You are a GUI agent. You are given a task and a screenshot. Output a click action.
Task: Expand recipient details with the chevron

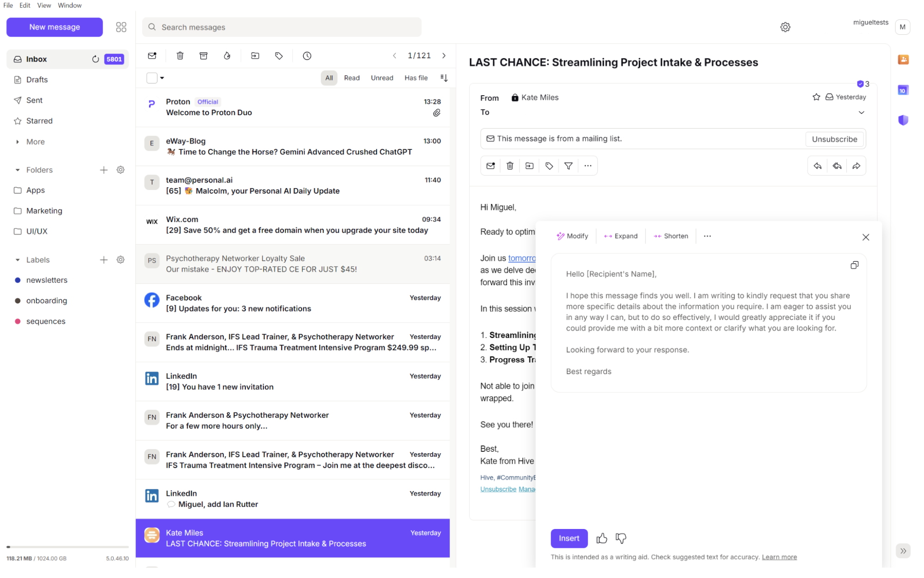tap(862, 112)
